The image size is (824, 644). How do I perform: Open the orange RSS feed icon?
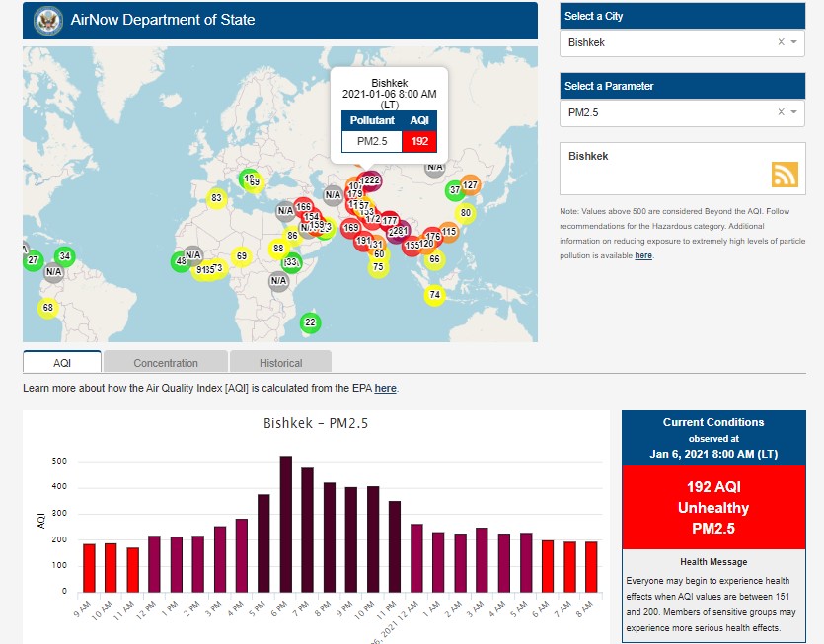click(x=785, y=174)
